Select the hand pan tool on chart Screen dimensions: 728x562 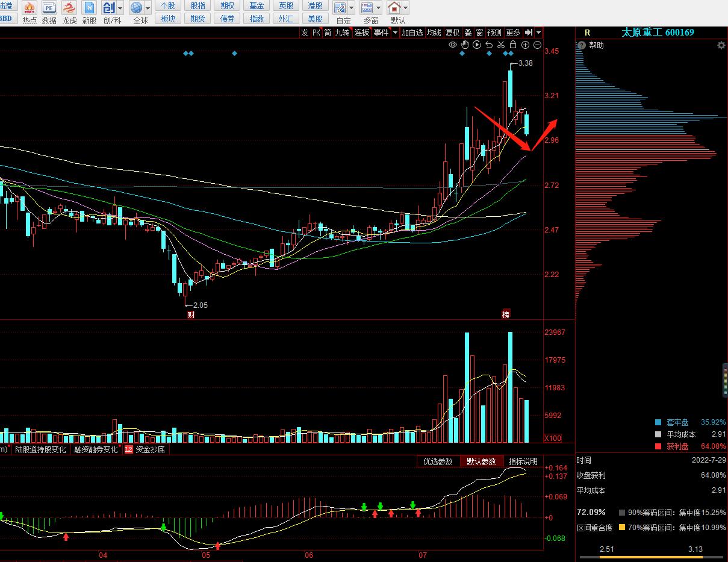click(x=465, y=45)
